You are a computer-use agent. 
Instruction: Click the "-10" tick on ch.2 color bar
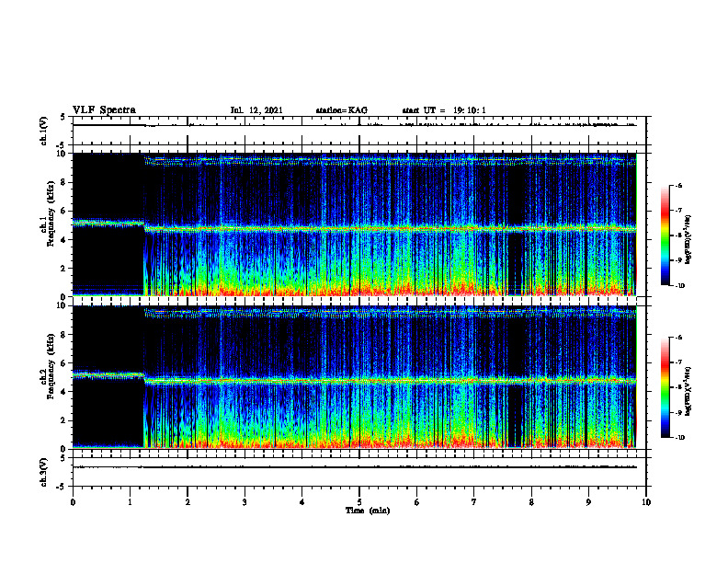click(679, 438)
